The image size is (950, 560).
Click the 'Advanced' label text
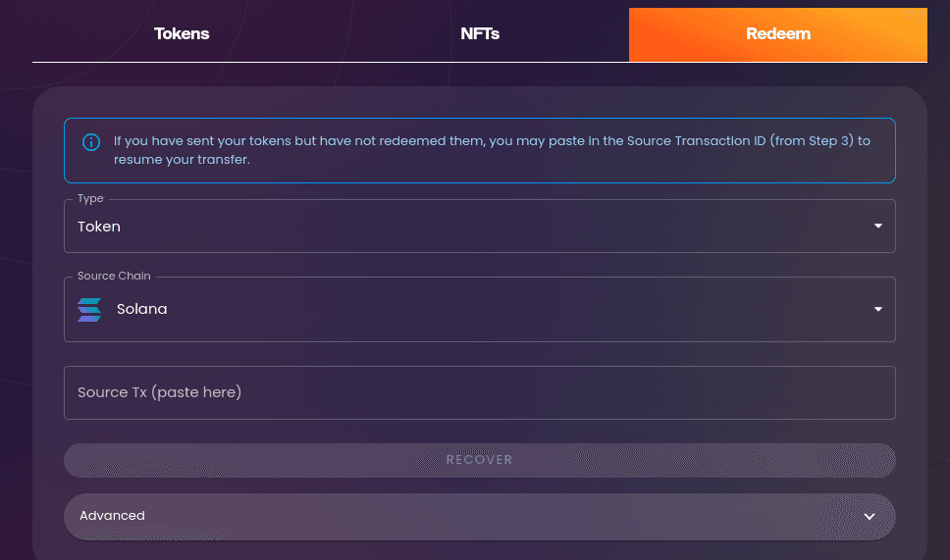(112, 516)
